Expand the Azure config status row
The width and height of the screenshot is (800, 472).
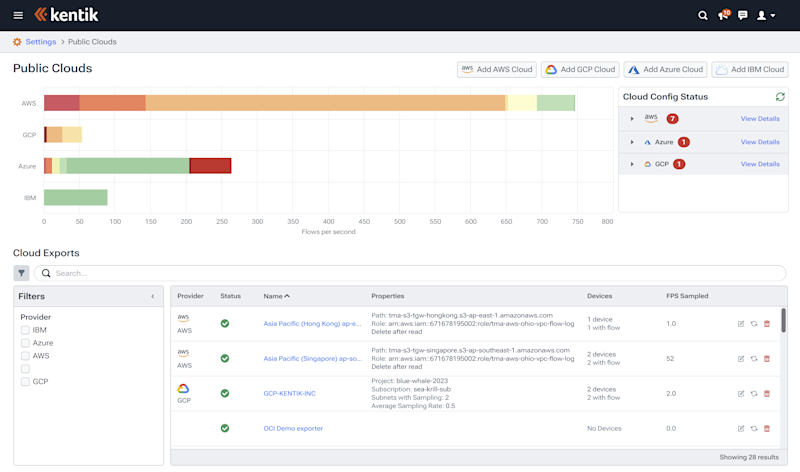coord(632,142)
